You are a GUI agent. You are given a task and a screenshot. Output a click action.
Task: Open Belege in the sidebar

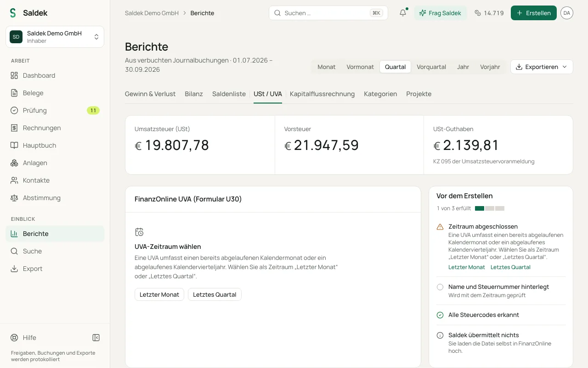55,93
